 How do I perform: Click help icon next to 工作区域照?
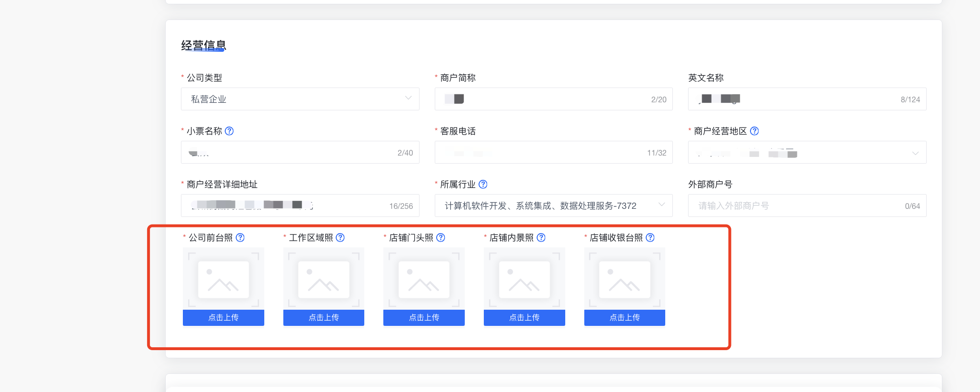[340, 237]
